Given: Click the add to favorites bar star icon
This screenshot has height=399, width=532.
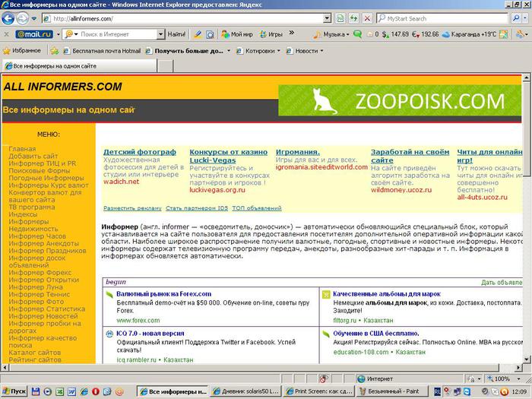Looking at the screenshot, I should [55, 51].
